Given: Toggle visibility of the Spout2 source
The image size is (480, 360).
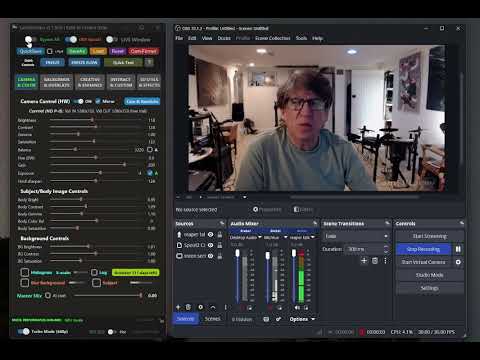Looking at the screenshot, I should (210, 245).
